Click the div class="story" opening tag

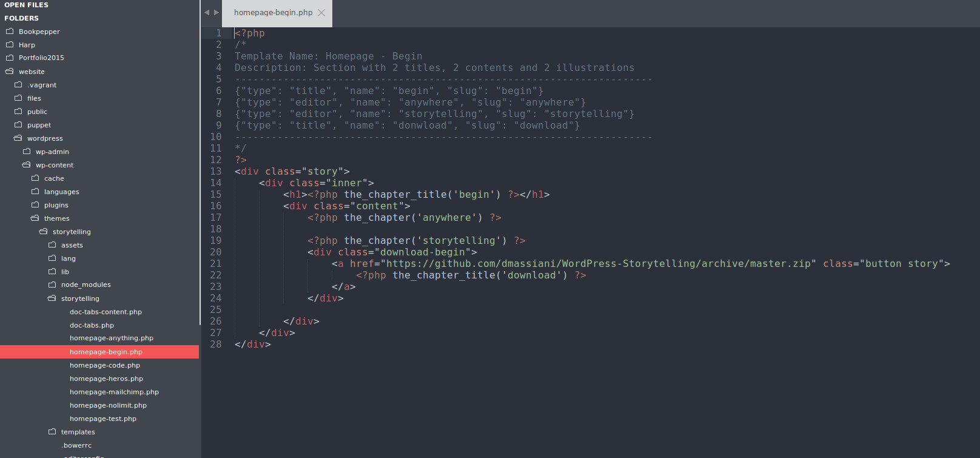coord(292,171)
